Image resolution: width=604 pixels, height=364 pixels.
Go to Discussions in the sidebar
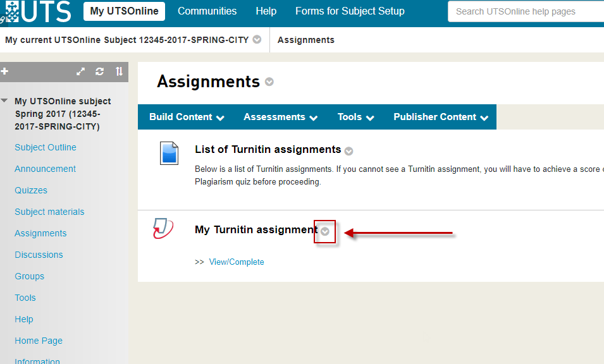tap(39, 255)
